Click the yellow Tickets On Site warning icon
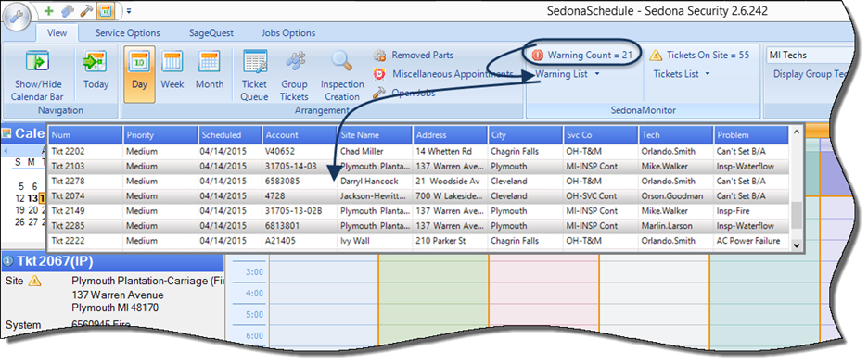Screen dimensions: 868x364 [x=656, y=55]
